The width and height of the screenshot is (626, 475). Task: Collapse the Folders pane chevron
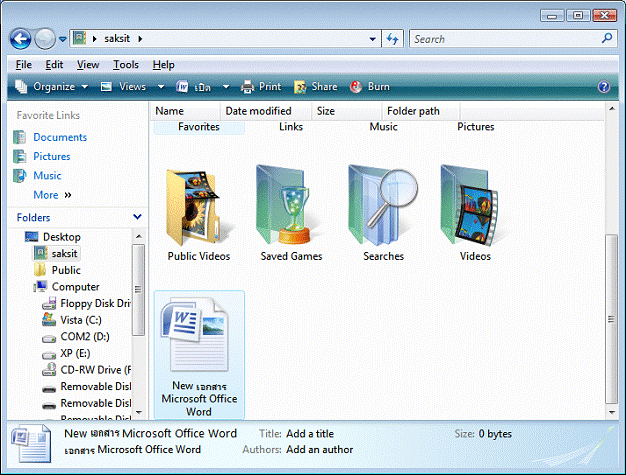(137, 217)
